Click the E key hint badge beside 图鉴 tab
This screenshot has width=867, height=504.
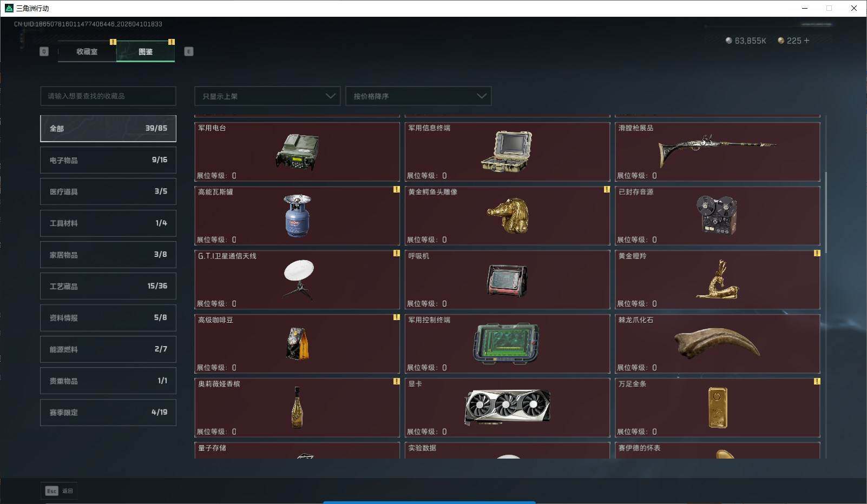[x=188, y=51]
